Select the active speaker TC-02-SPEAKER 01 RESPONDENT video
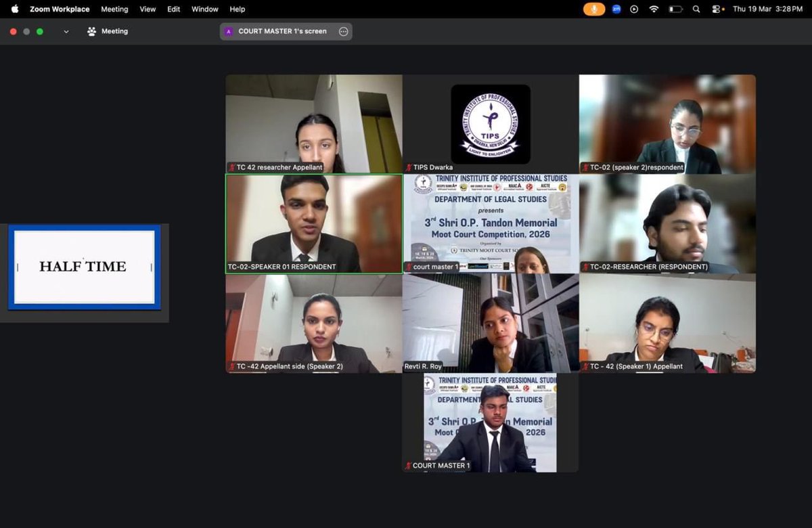 point(314,223)
